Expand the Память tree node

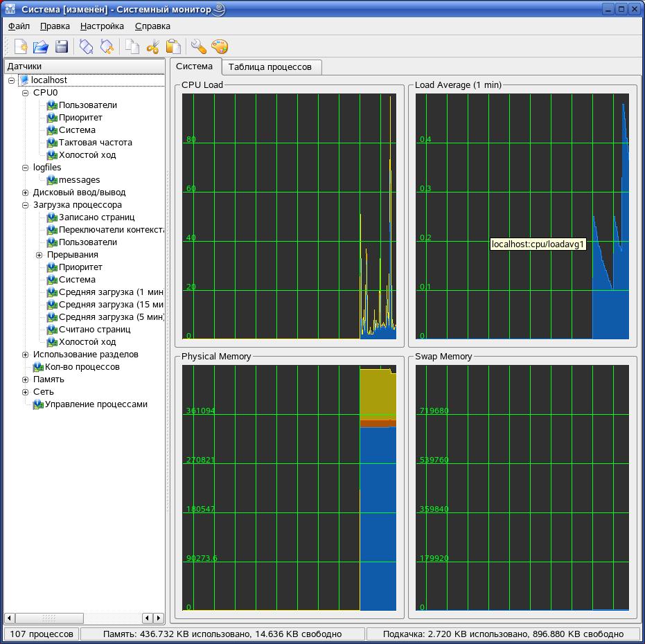click(26, 379)
